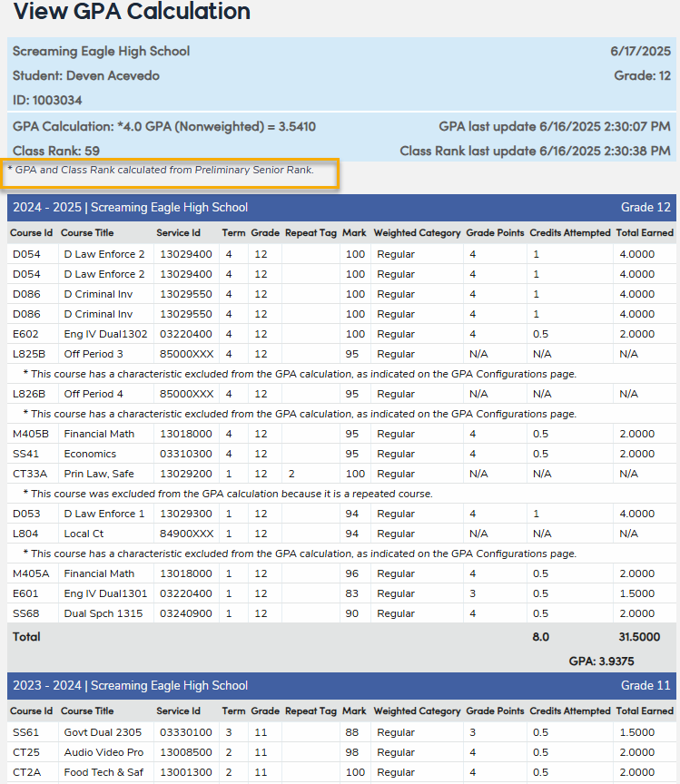The image size is (680, 784).
Task: Click the 'Audio Video Pro' course title
Action: tap(103, 752)
